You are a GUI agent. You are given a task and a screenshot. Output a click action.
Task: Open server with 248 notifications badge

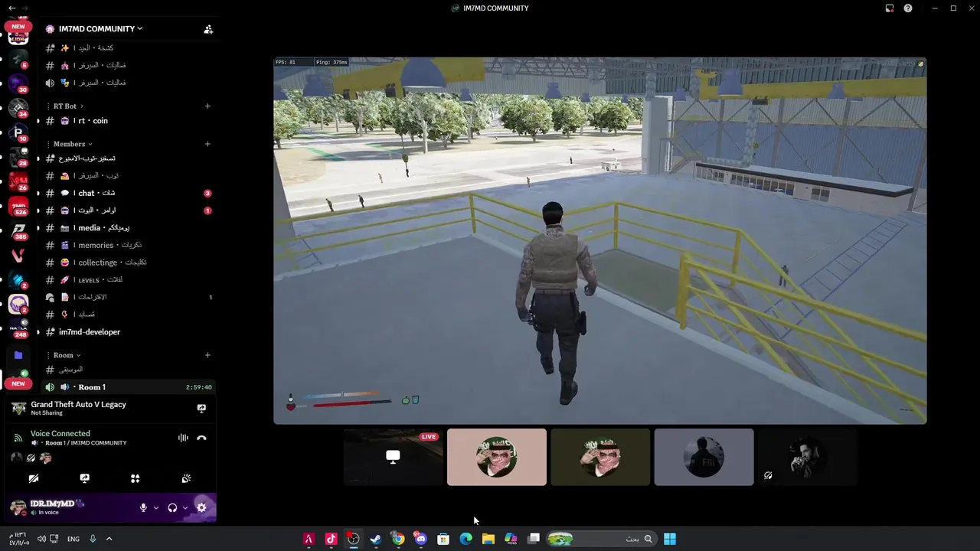[18, 328]
